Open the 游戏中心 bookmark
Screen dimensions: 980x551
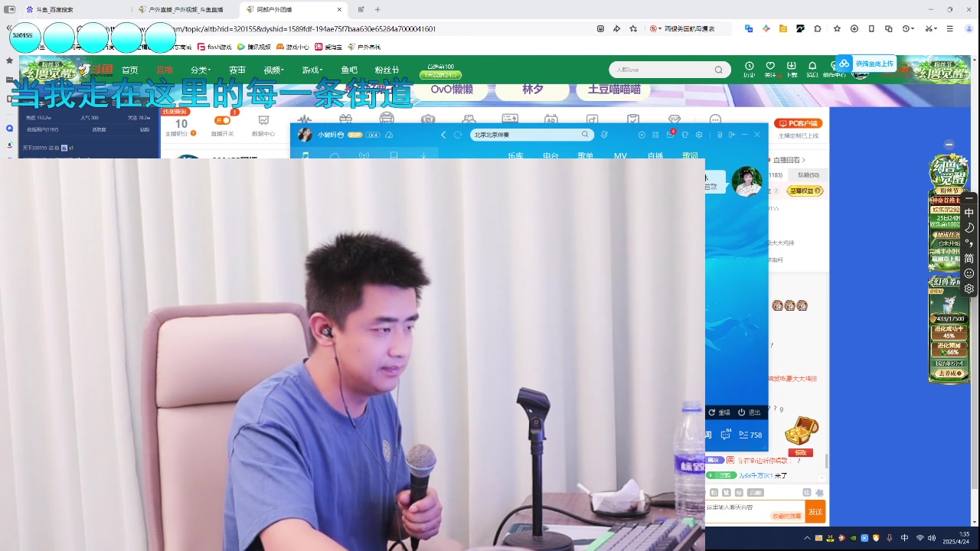(293, 47)
